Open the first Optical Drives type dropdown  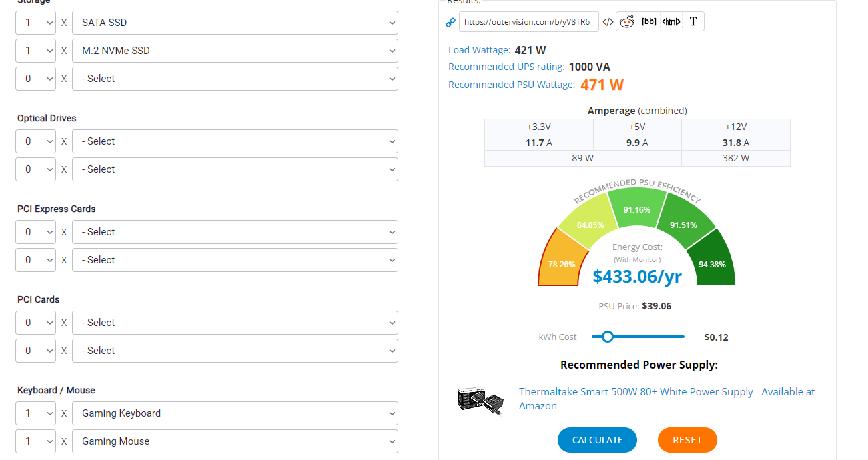click(x=235, y=141)
